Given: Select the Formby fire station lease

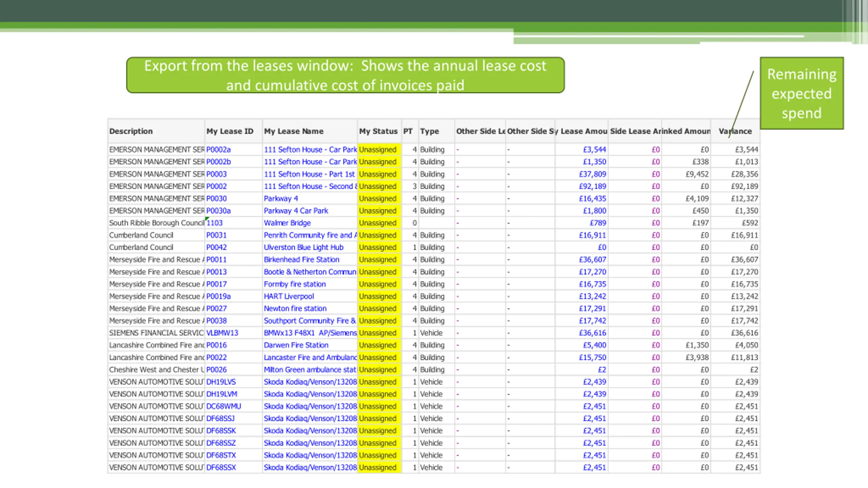Looking at the screenshot, I should click(295, 284).
